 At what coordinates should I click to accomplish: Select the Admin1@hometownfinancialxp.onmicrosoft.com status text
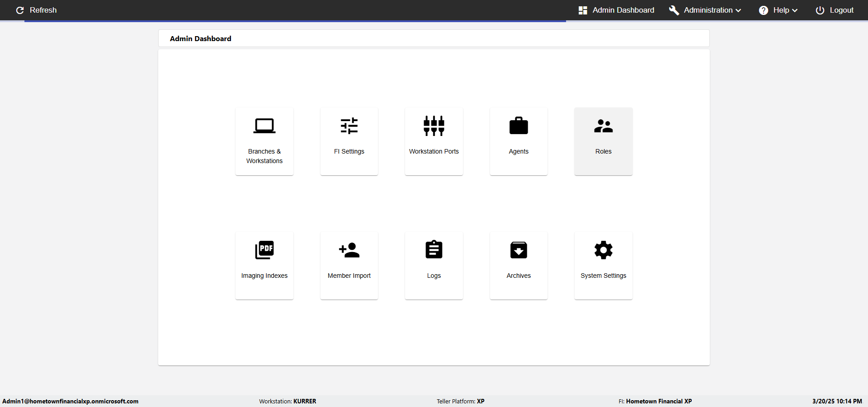[71, 401]
